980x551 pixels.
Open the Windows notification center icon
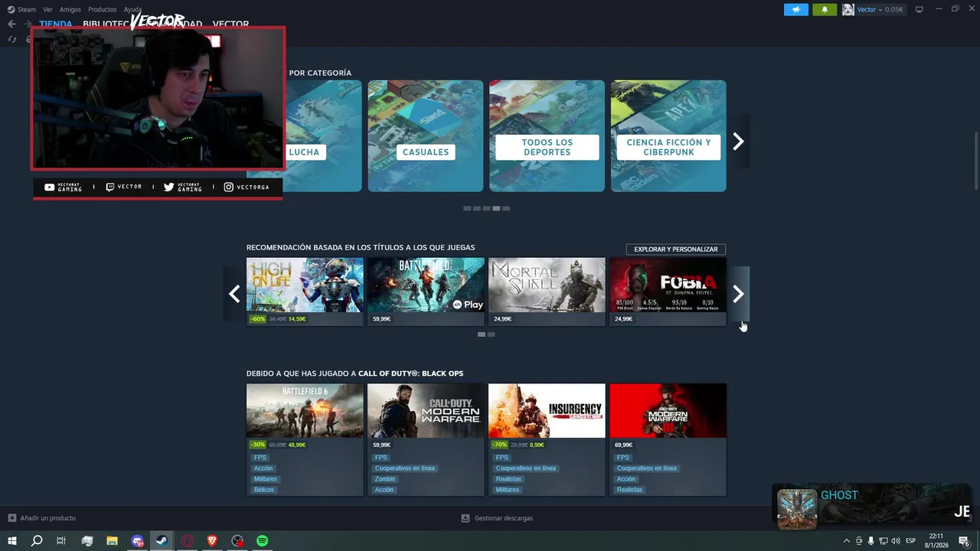pos(964,541)
